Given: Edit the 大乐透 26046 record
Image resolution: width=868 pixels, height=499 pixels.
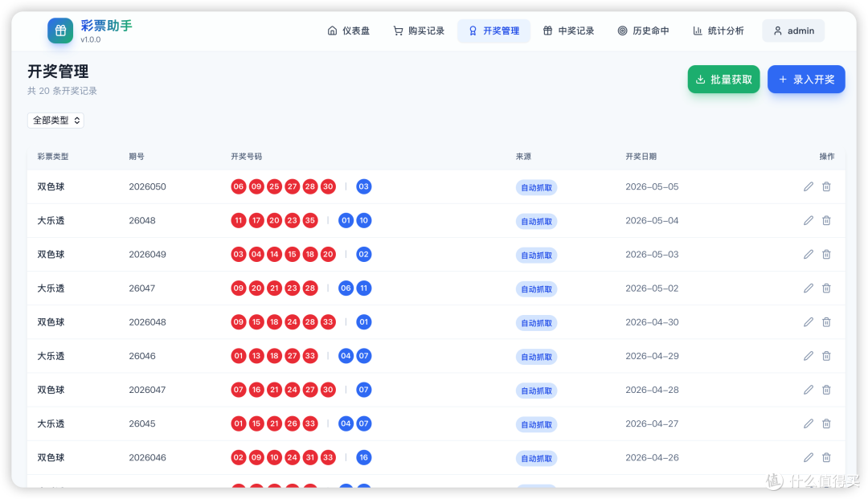Looking at the screenshot, I should [x=809, y=356].
